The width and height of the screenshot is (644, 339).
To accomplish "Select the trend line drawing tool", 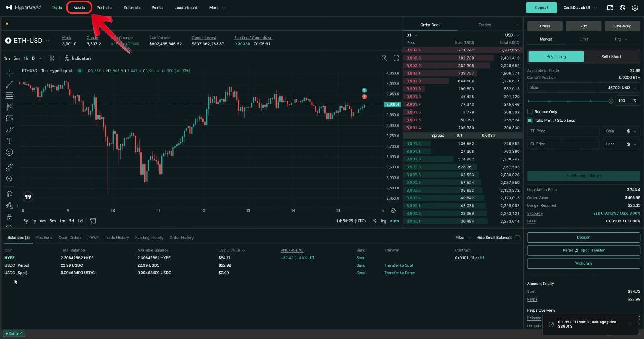I will [x=10, y=84].
